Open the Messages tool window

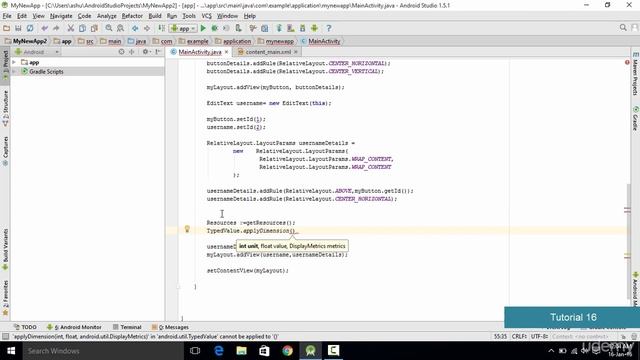tap(170, 327)
